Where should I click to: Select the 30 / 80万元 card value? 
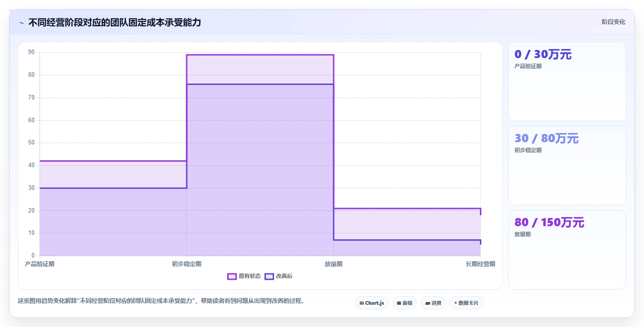[546, 139]
